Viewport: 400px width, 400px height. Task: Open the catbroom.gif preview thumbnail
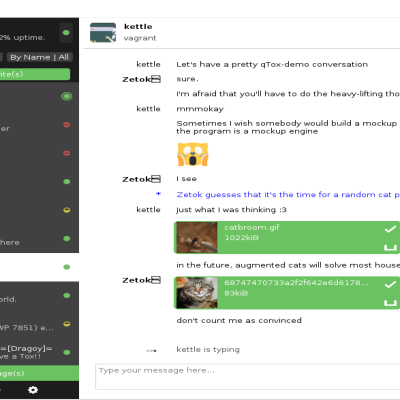197,238
